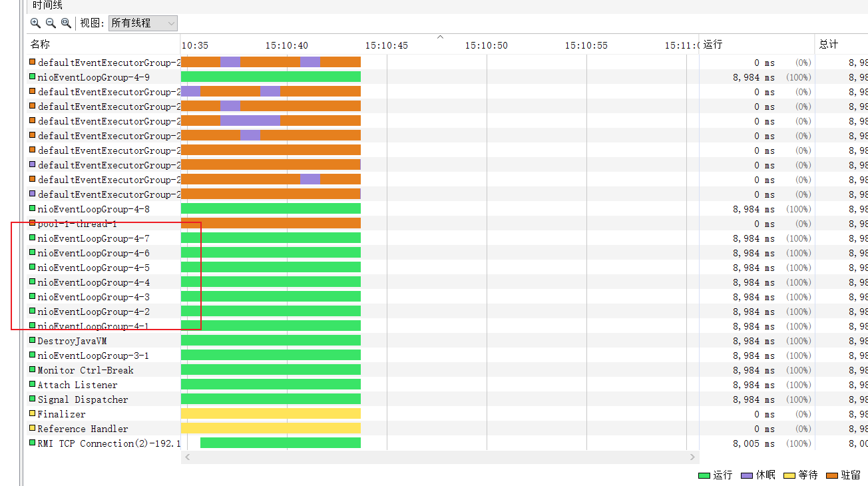This screenshot has height=486, width=868.
Task: Click the timeline scrollbar left arrow
Action: point(188,457)
